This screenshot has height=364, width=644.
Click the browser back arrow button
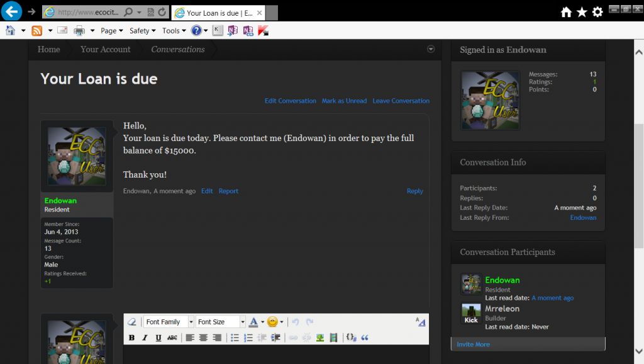(x=12, y=11)
